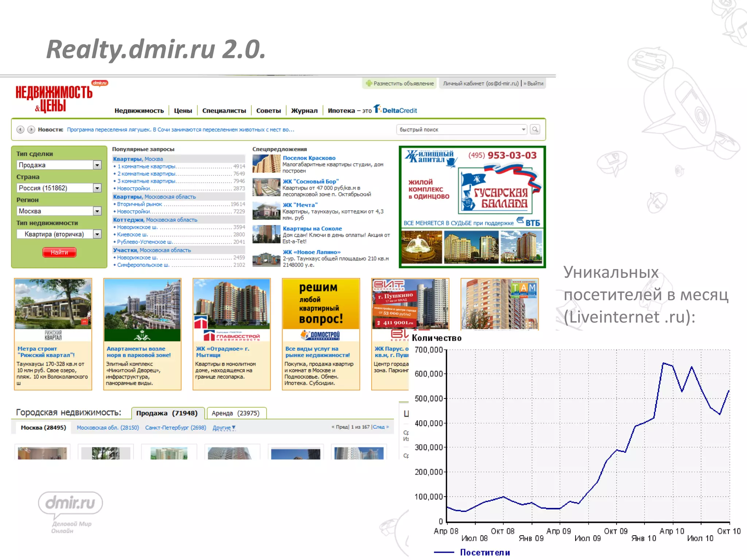This screenshot has height=560, width=747.
Task: Open the ЖК "Сосновый Бор" offer
Action: point(310,181)
